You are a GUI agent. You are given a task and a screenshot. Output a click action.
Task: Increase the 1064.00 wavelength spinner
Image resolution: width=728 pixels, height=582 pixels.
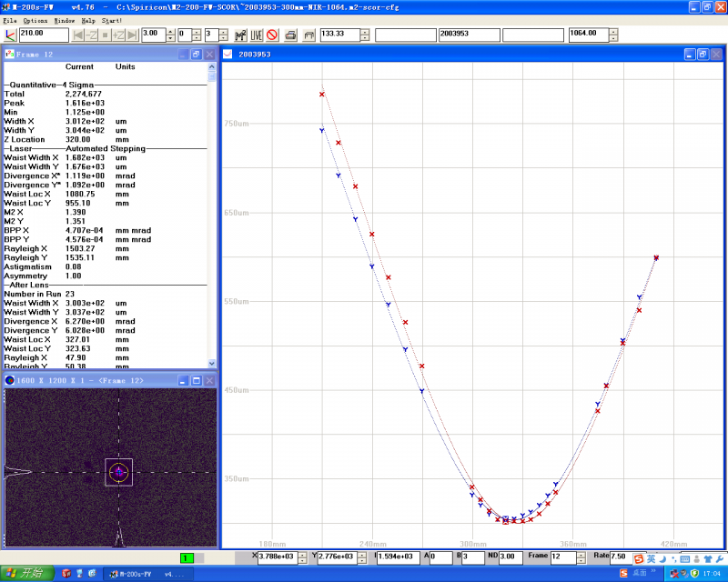pos(613,32)
